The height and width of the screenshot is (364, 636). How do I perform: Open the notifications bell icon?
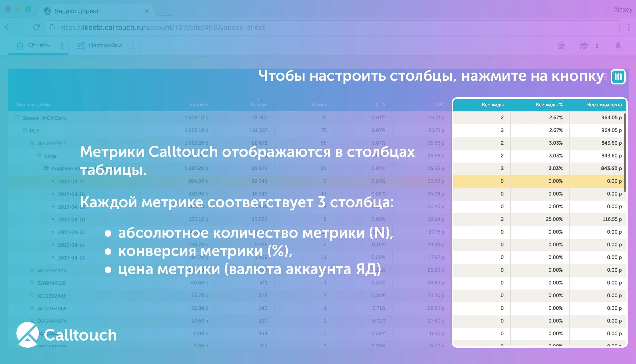pyautogui.click(x=618, y=46)
